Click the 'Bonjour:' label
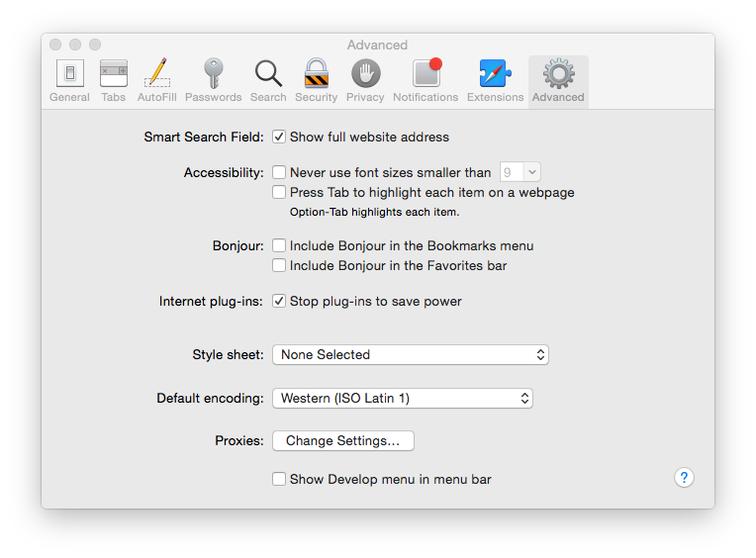Viewport: 756px width, 558px height. pyautogui.click(x=238, y=245)
